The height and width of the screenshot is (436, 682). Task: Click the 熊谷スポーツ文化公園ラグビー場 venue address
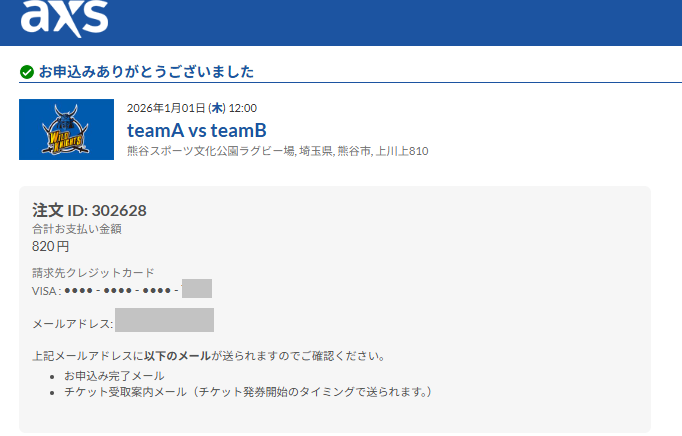277,151
